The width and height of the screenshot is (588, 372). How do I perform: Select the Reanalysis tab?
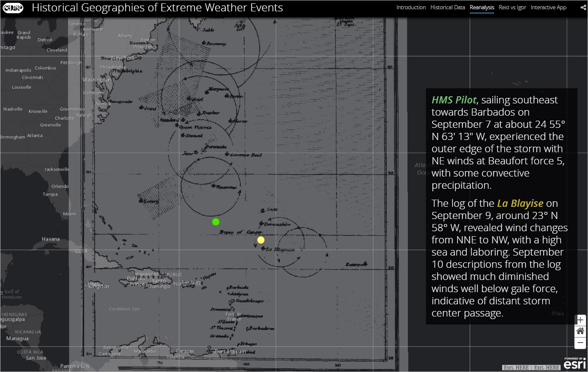tap(482, 8)
